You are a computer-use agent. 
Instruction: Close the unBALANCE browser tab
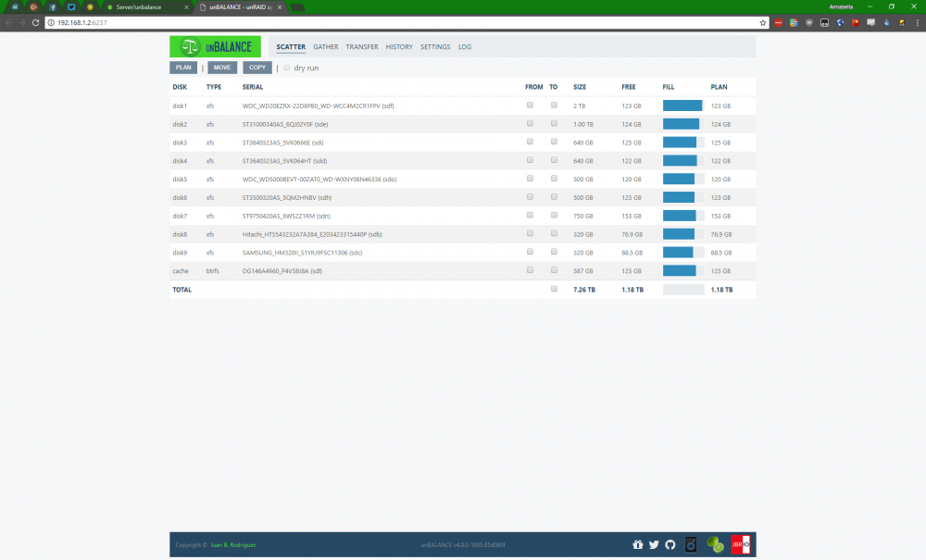coord(280,7)
